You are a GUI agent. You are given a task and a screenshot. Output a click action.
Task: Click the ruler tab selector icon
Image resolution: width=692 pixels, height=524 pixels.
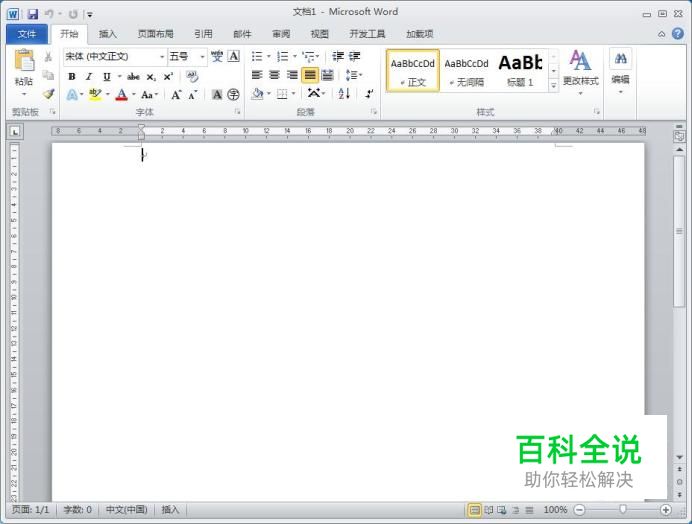[15, 132]
